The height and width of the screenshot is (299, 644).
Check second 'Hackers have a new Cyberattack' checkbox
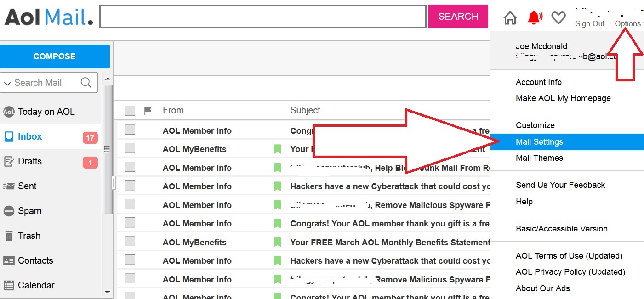point(130,260)
